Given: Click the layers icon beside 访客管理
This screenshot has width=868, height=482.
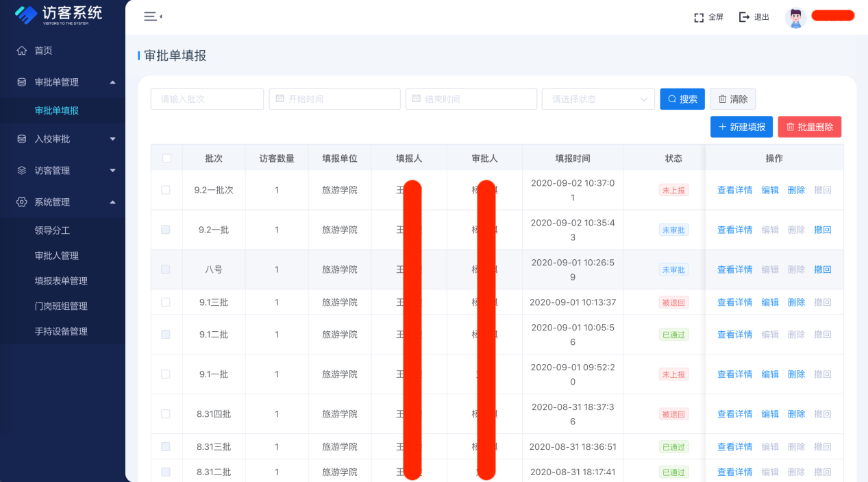Looking at the screenshot, I should pyautogui.click(x=22, y=170).
